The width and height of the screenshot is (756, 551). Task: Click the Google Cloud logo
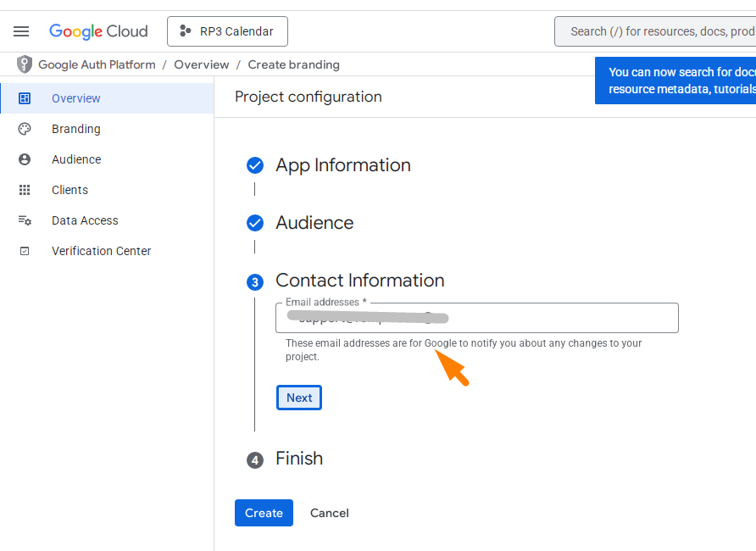(98, 31)
